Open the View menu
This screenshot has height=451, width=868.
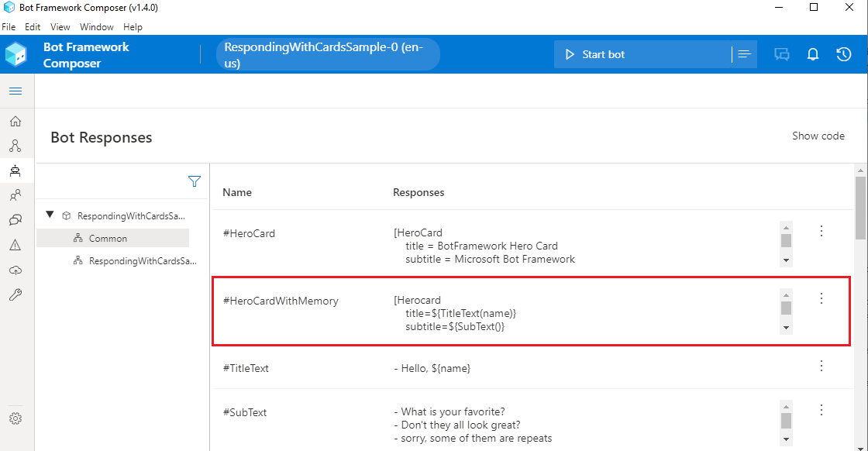60,27
